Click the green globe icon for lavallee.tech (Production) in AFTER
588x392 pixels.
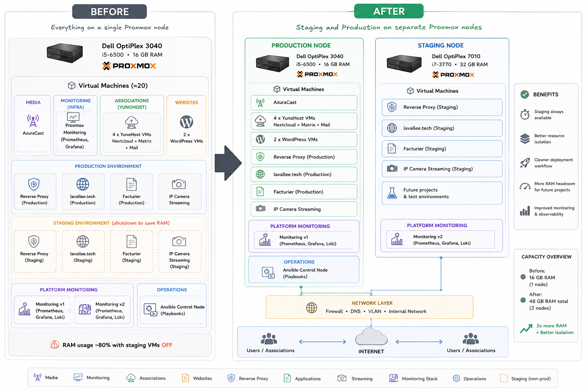pos(260,174)
